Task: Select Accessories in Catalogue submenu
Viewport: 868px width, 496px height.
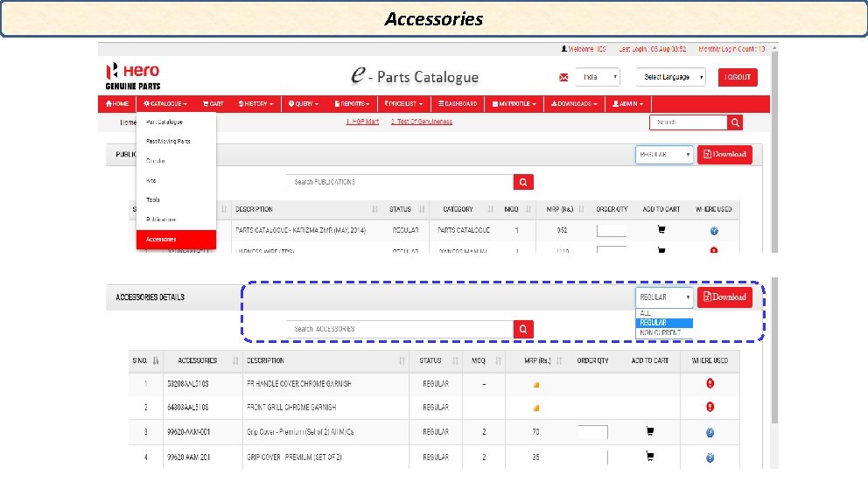Action: tap(176, 240)
